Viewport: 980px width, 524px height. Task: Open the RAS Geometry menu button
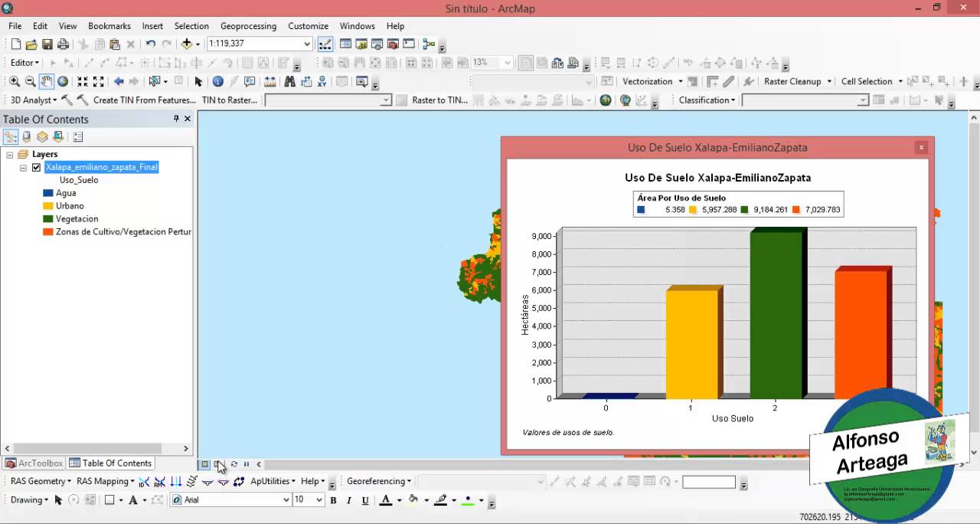click(41, 481)
